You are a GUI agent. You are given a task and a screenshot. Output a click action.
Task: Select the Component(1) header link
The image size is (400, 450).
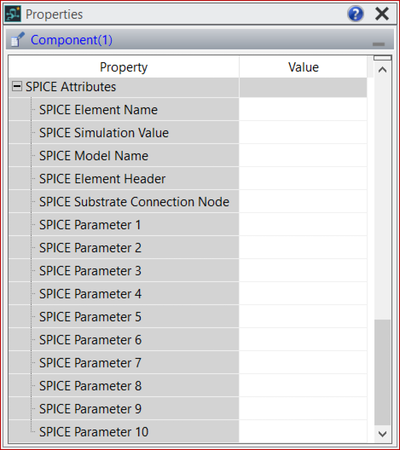[x=71, y=40]
